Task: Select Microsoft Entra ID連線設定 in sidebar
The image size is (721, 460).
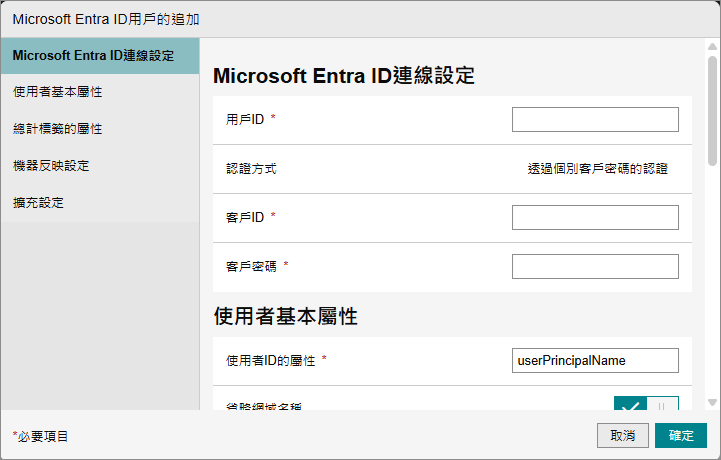Action: pyautogui.click(x=100, y=55)
